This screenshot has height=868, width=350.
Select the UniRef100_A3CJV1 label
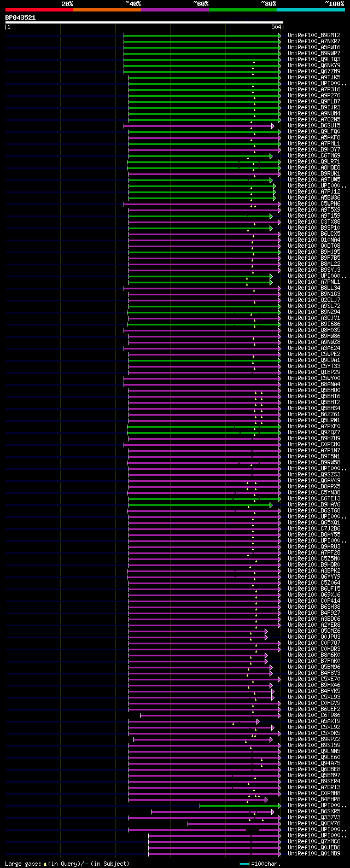pyautogui.click(x=314, y=318)
